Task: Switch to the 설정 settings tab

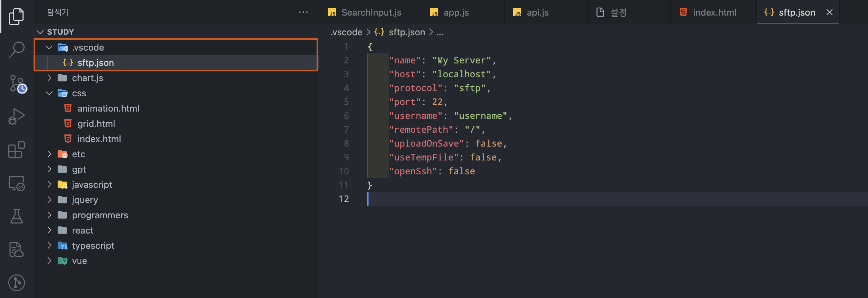Action: click(629, 12)
